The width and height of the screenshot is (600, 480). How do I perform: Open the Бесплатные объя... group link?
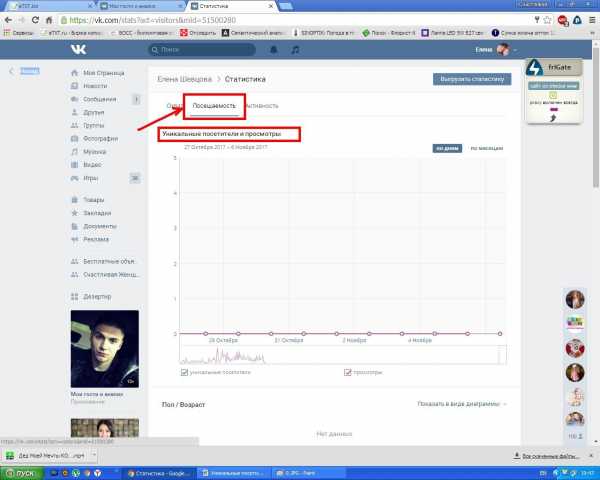coord(109,261)
